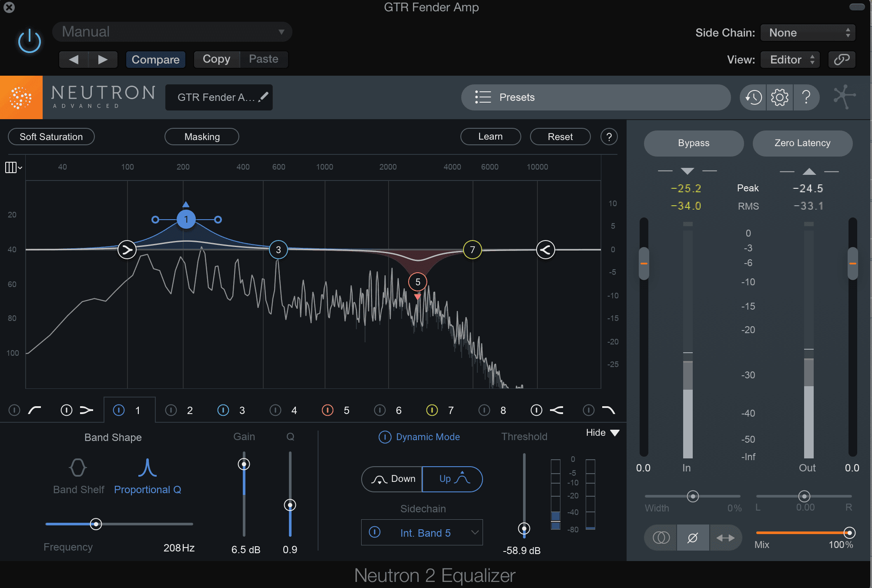This screenshot has width=872, height=588.
Task: Open the EQ help question mark
Action: [609, 137]
